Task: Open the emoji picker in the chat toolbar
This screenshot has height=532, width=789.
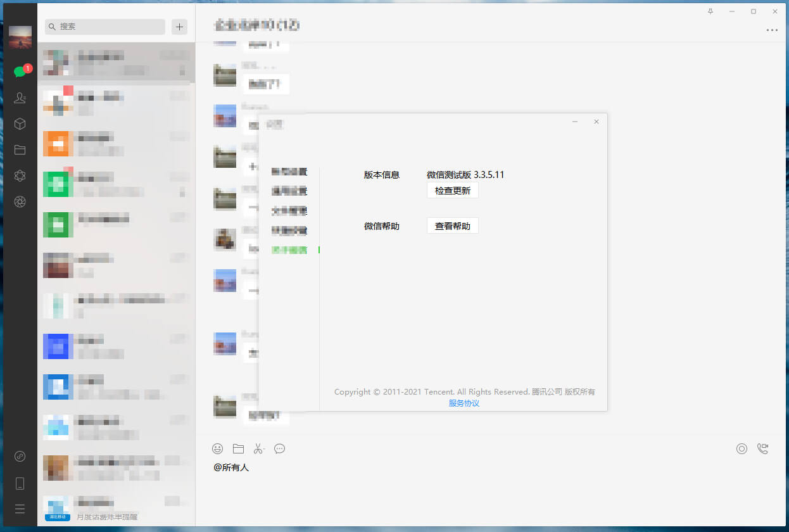Action: (x=218, y=448)
